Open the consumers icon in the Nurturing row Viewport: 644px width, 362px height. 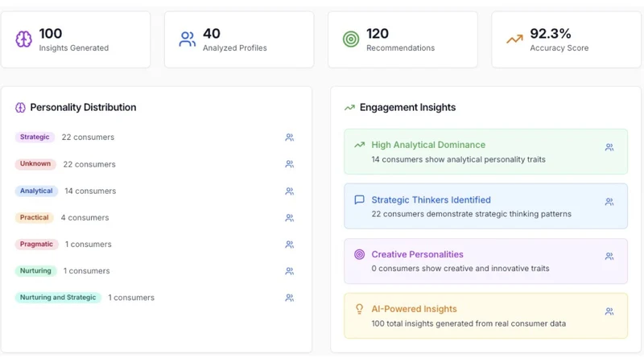click(290, 271)
